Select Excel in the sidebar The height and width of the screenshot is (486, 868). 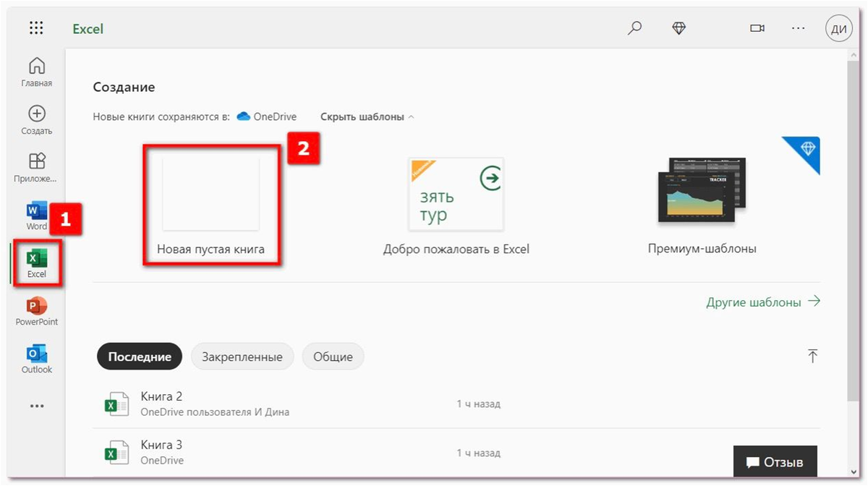click(36, 263)
